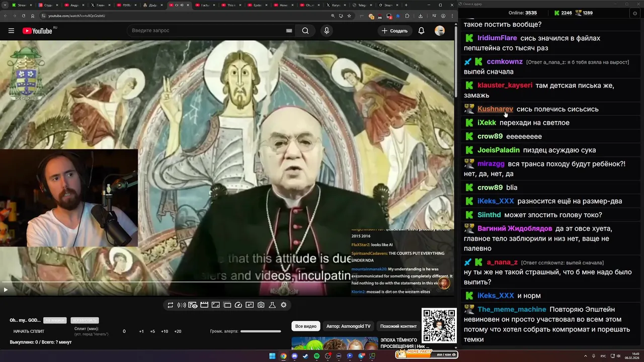Image resolution: width=644 pixels, height=362 pixels.
Task: Bookmark this page with the star
Action: (349, 16)
